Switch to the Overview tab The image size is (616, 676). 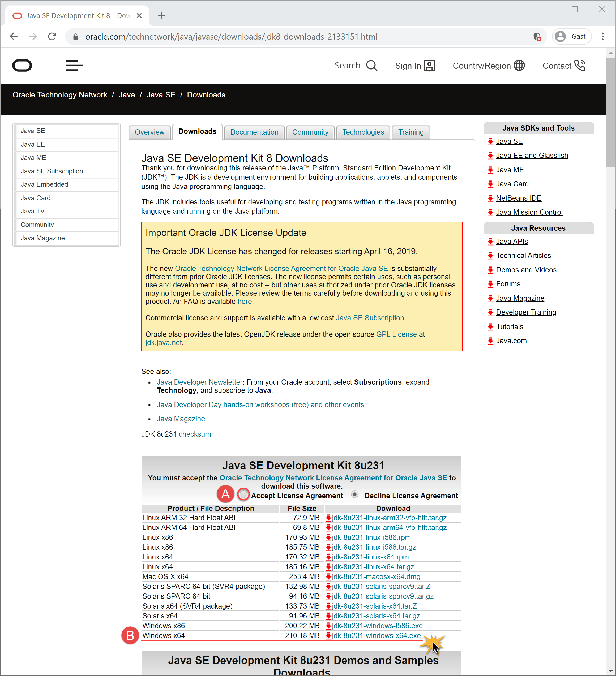[x=150, y=132]
